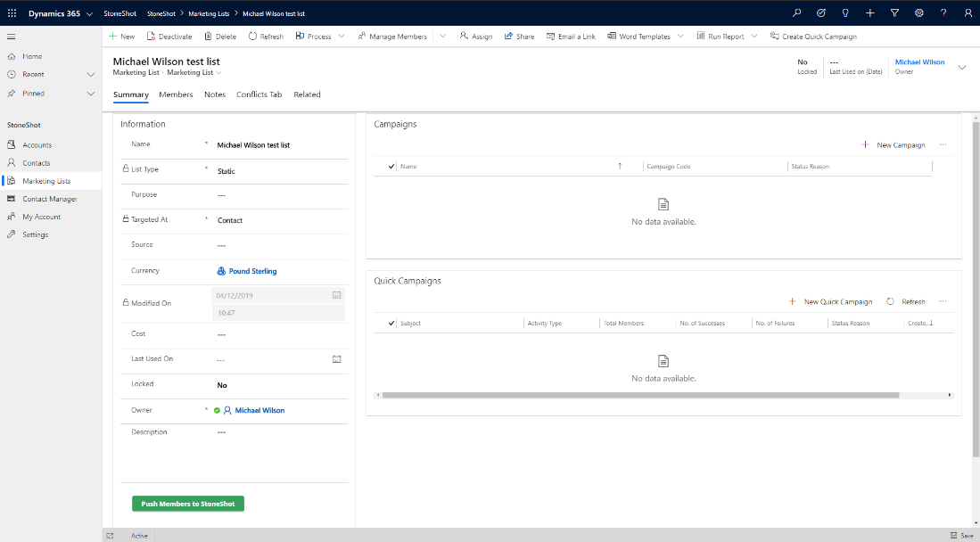Open the app launcher waffle icon
The width and height of the screenshot is (980, 542).
12,13
